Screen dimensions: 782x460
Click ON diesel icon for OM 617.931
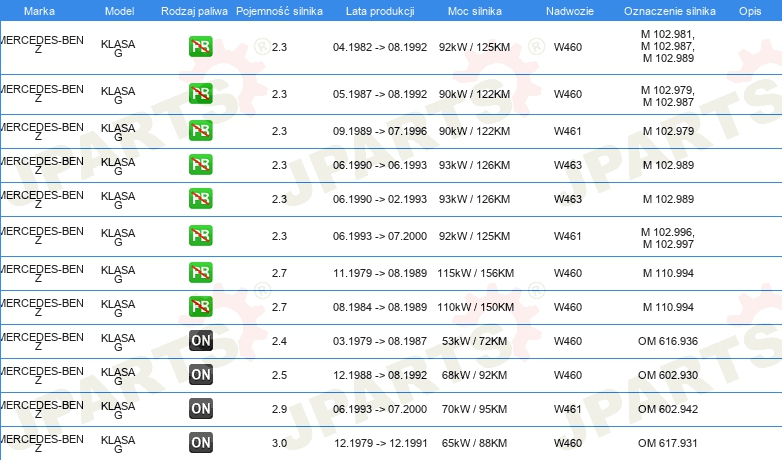point(200,442)
